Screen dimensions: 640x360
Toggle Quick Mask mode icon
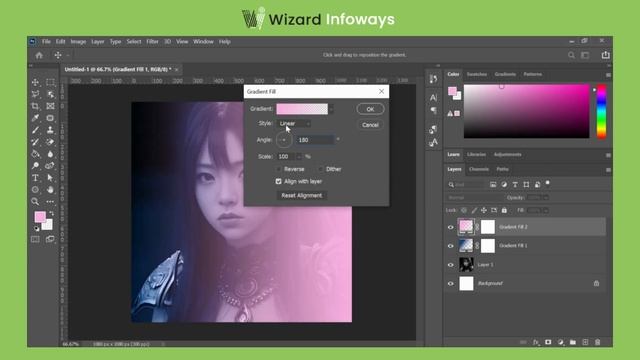coord(36,239)
